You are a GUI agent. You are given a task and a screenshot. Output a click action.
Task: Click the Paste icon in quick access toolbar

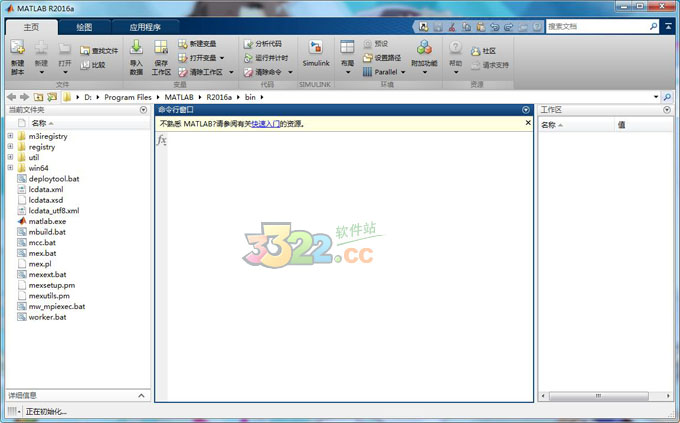[481, 27]
